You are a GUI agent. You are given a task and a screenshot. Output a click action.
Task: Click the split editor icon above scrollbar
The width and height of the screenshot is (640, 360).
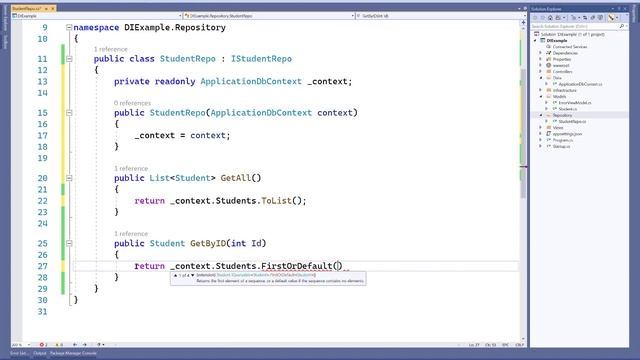(x=523, y=23)
